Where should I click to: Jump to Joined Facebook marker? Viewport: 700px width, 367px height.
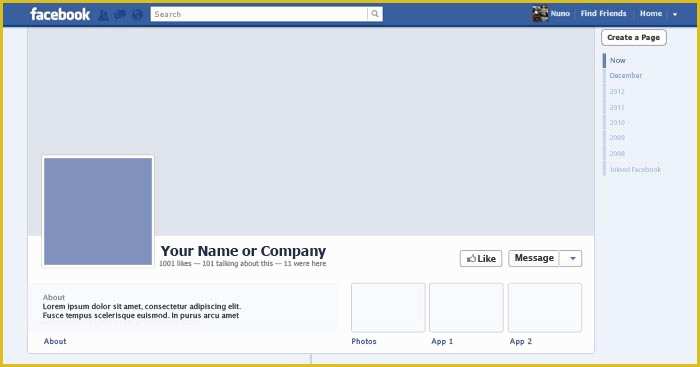click(635, 170)
